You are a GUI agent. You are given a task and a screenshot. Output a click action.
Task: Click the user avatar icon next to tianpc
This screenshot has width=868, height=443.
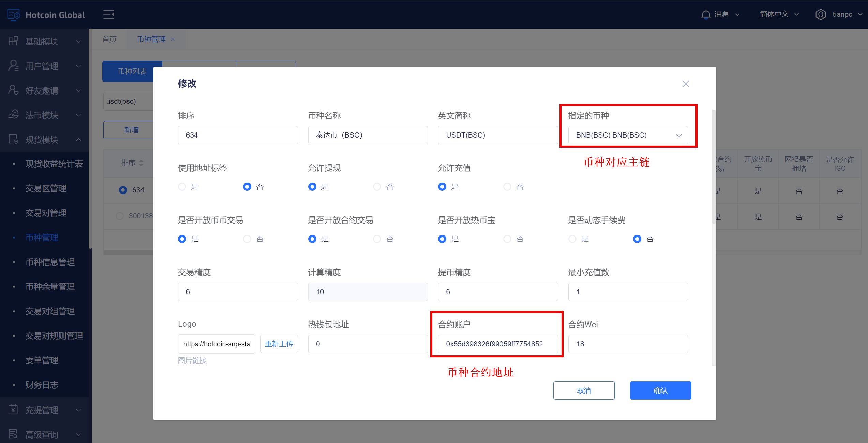pyautogui.click(x=821, y=14)
